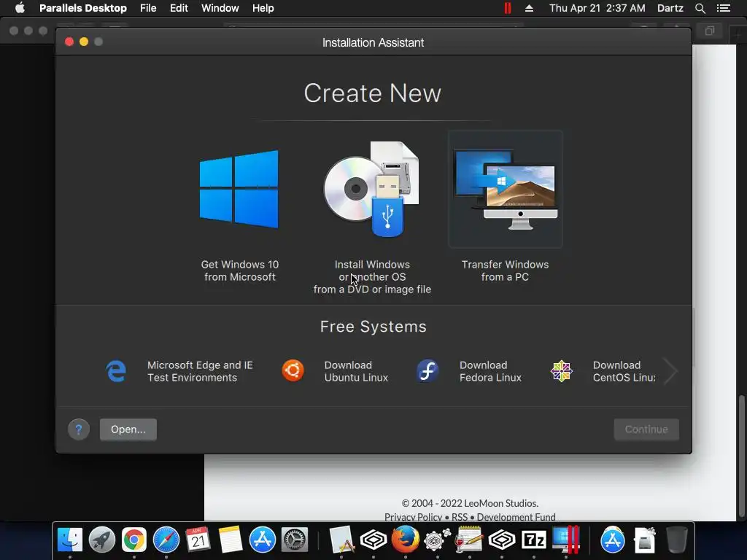This screenshot has height=560, width=747.
Task: Click Privacy Policy link in background page
Action: point(413,517)
